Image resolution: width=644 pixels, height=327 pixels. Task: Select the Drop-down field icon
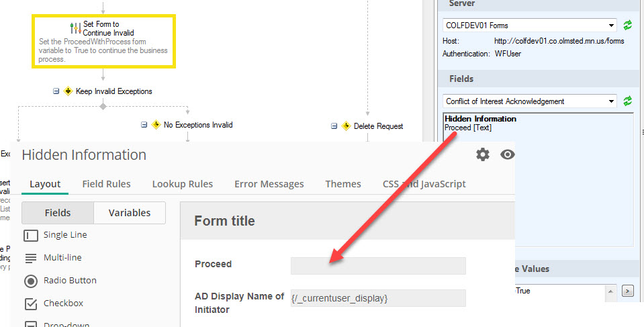(x=31, y=324)
